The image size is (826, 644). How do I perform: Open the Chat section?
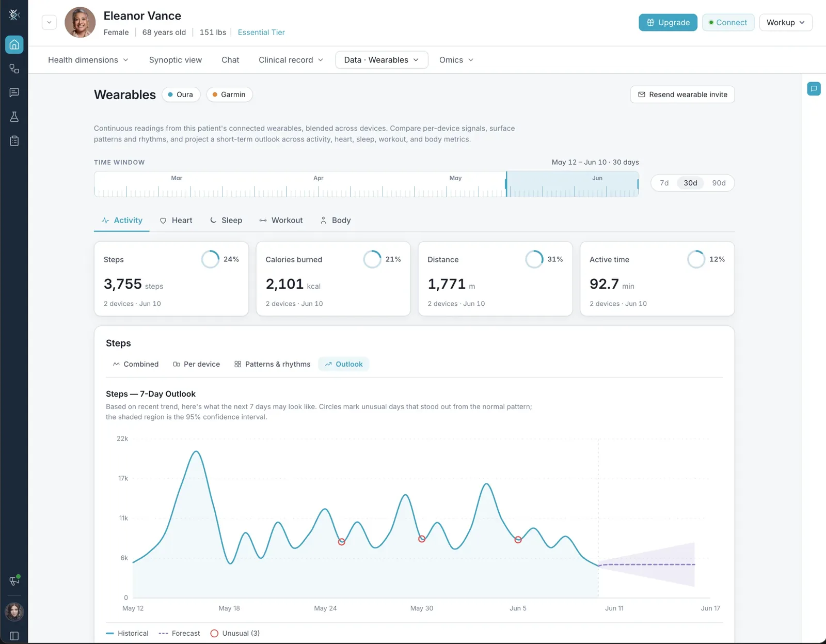(x=230, y=60)
